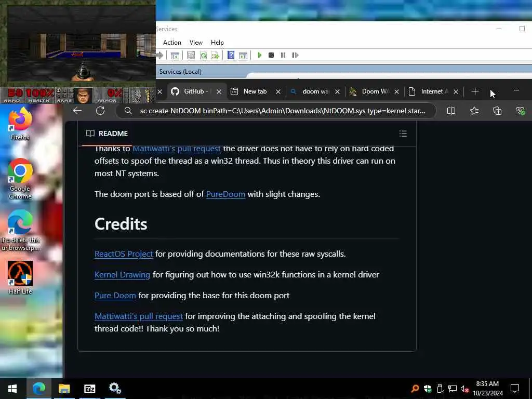Reload the current browser page

[x=100, y=111]
